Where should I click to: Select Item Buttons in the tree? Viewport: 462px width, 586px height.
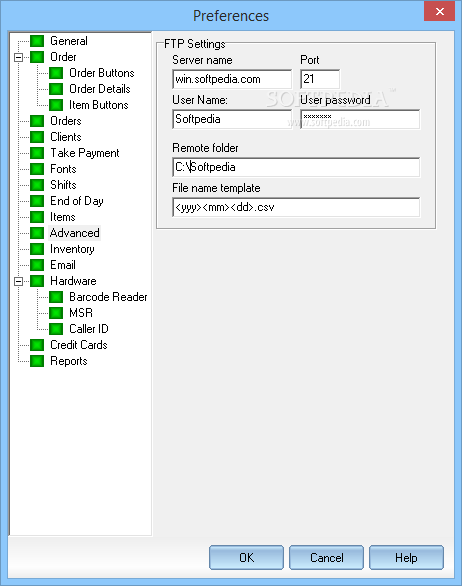pyautogui.click(x=99, y=105)
